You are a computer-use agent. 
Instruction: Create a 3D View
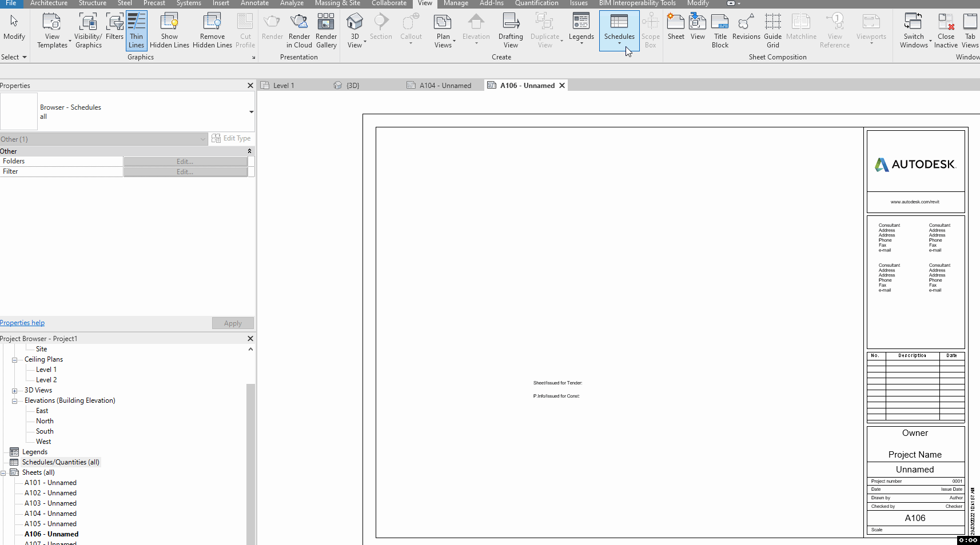click(354, 31)
